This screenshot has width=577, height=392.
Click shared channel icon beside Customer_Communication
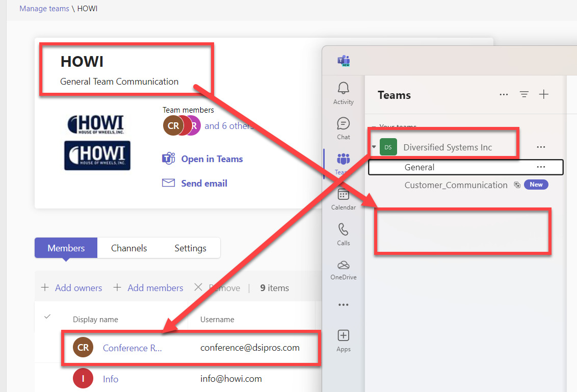point(517,185)
